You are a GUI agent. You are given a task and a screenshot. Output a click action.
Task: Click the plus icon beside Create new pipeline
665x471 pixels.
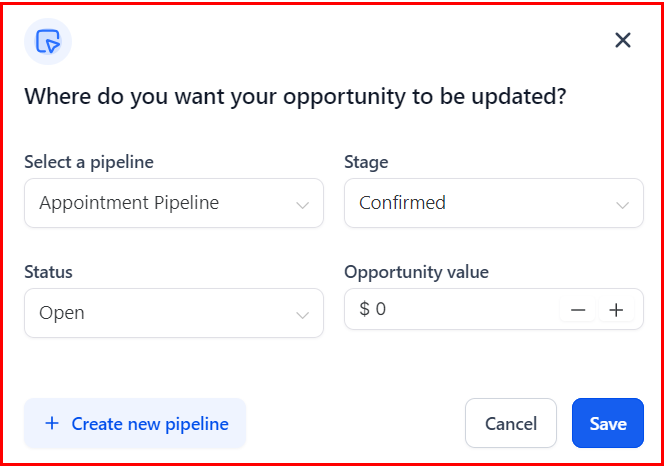[x=52, y=424]
